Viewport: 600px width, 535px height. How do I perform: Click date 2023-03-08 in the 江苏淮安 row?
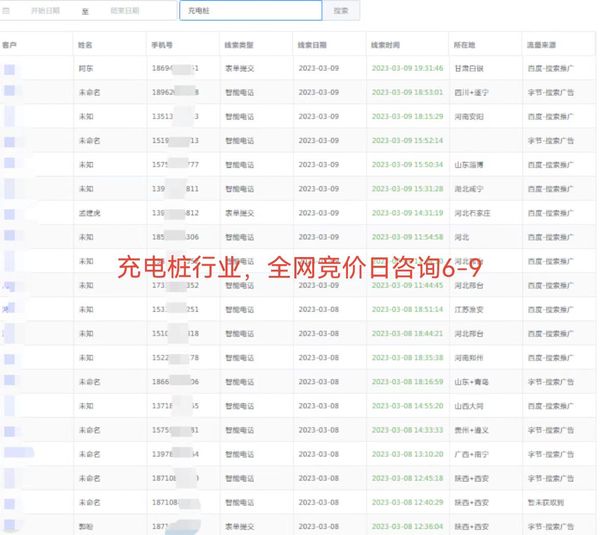point(319,310)
